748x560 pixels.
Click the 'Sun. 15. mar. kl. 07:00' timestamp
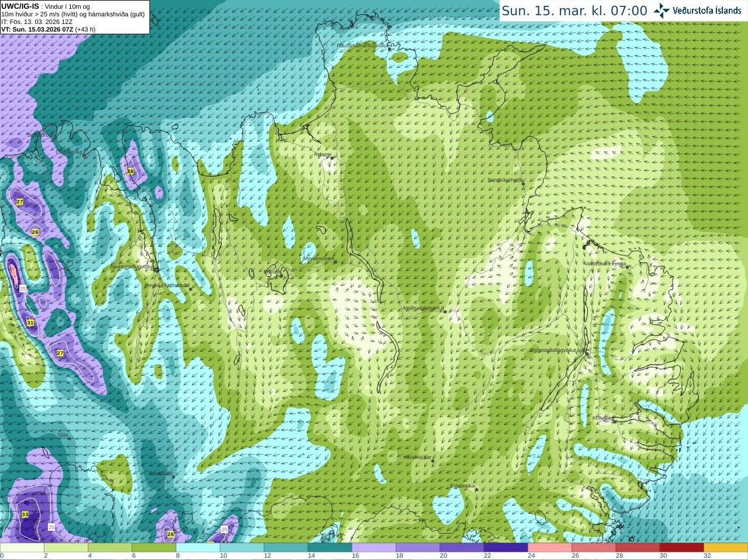(574, 11)
